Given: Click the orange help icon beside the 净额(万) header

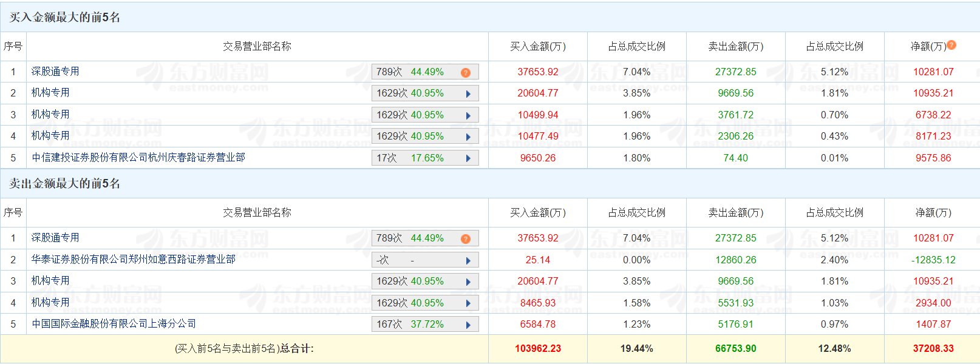Looking at the screenshot, I should tap(951, 45).
